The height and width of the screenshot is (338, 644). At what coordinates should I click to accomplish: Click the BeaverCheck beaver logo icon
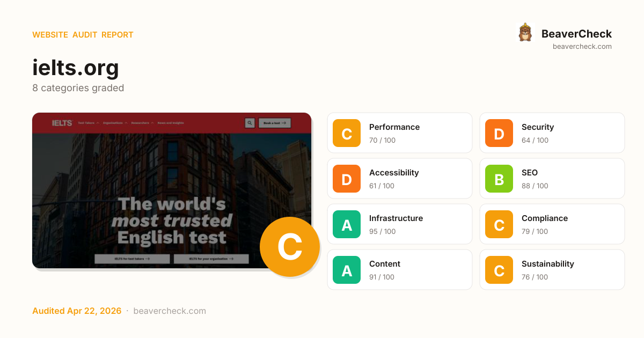click(525, 33)
